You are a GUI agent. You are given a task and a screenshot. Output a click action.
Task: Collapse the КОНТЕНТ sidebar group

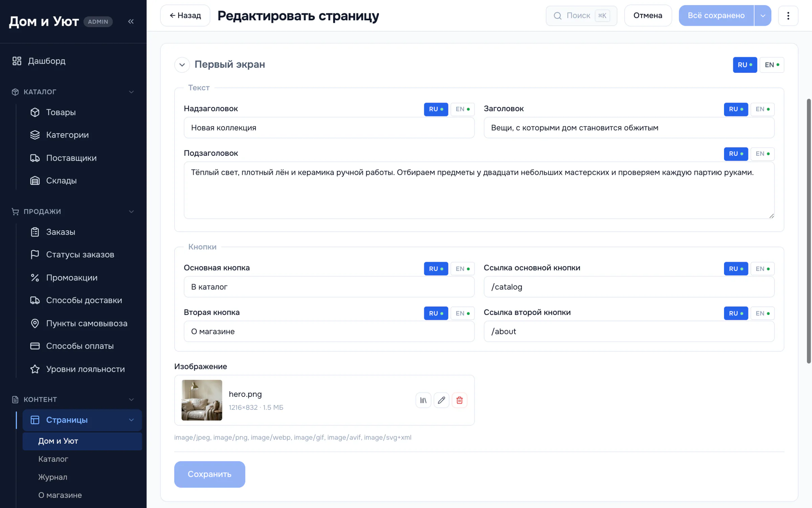point(131,400)
